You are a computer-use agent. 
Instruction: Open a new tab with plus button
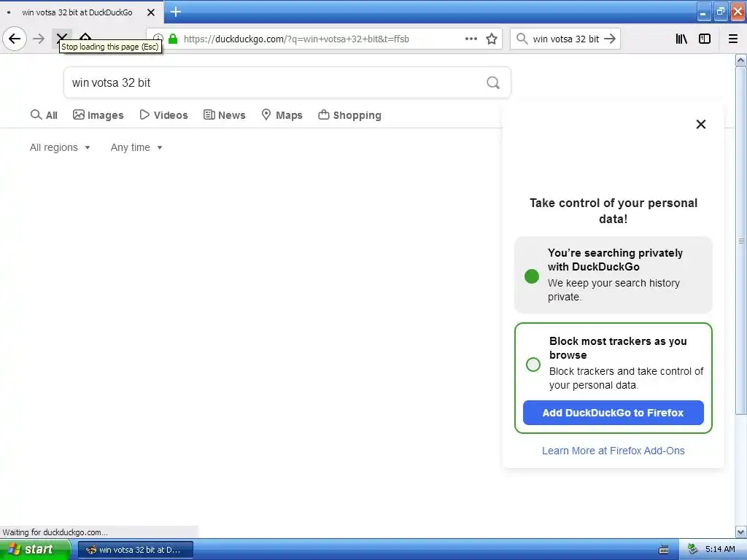[176, 12]
